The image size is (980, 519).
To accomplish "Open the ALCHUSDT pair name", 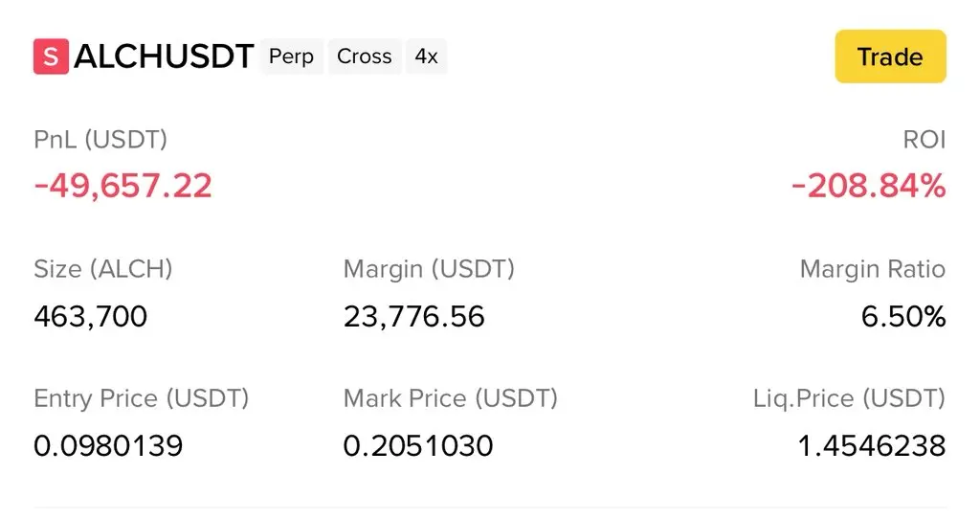I will 164,56.
